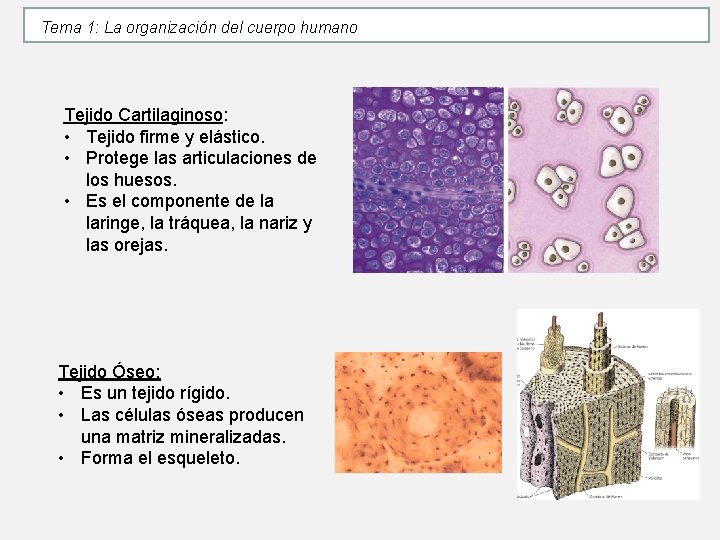Click the bullet 'Es un tejido rígido.'
The image size is (720, 540).
(155, 393)
